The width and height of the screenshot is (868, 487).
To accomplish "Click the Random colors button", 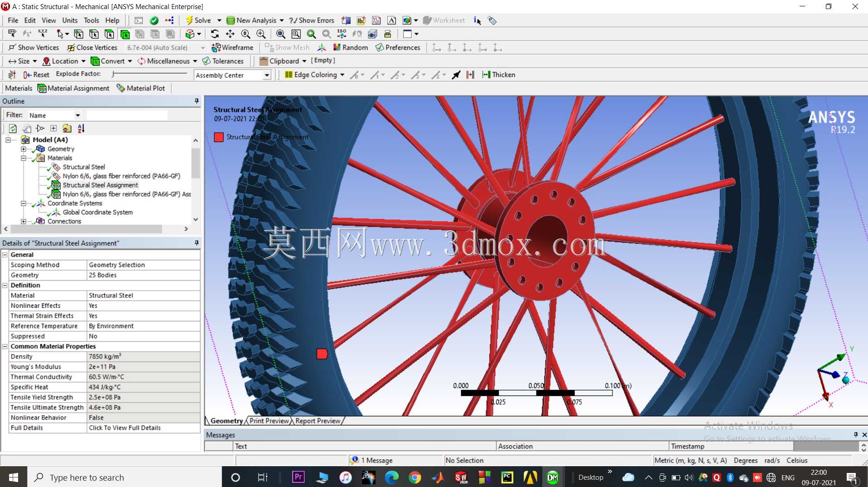I will point(350,48).
